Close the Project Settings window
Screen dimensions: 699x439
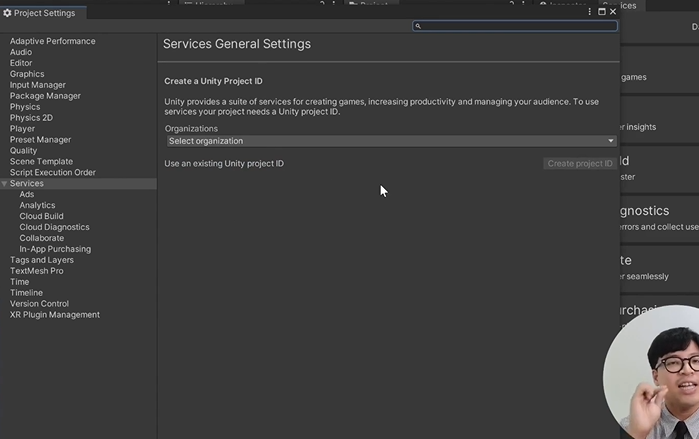613,12
